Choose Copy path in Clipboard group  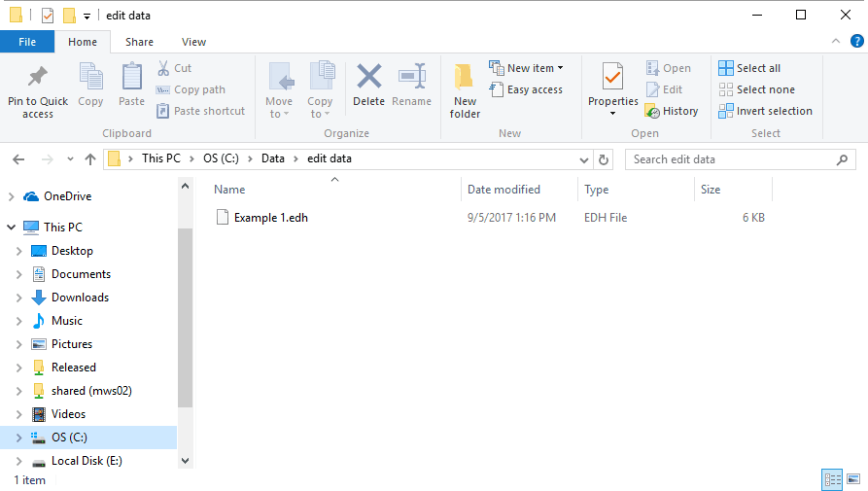coord(191,89)
